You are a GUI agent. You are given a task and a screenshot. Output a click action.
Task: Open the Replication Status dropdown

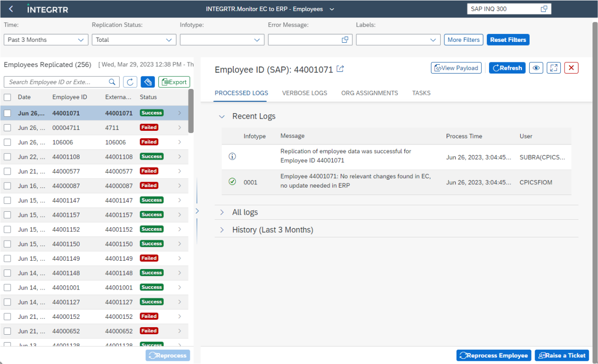pyautogui.click(x=134, y=40)
